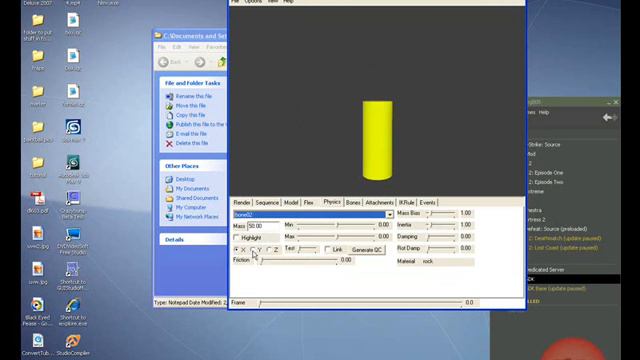The width and height of the screenshot is (640, 360).
Task: Click the Max constraint slider
Action: tap(336, 237)
